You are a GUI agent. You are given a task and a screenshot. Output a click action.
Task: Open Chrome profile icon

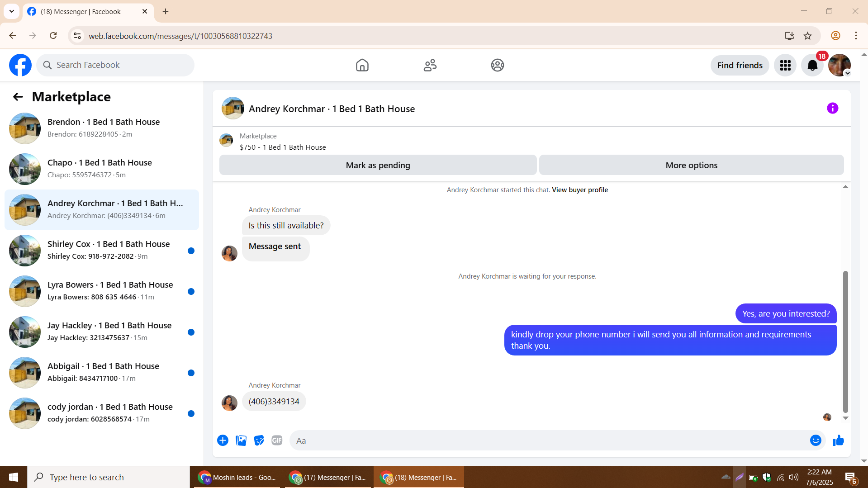click(835, 36)
